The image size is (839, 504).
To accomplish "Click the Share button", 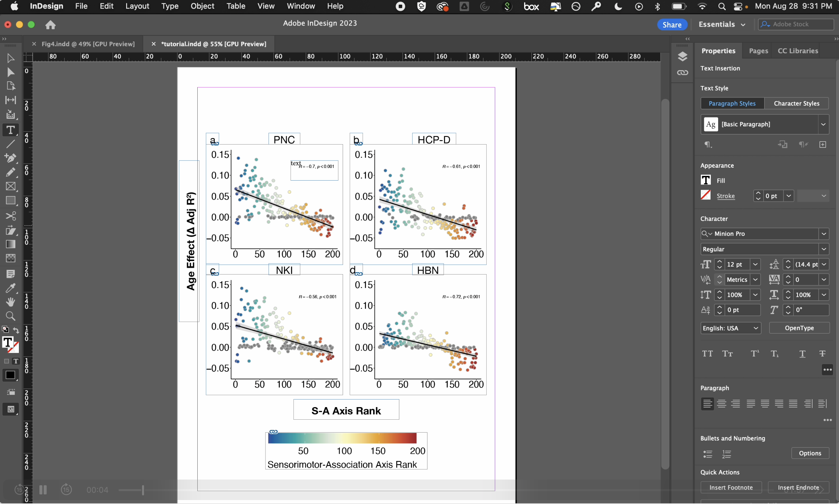I will [672, 24].
